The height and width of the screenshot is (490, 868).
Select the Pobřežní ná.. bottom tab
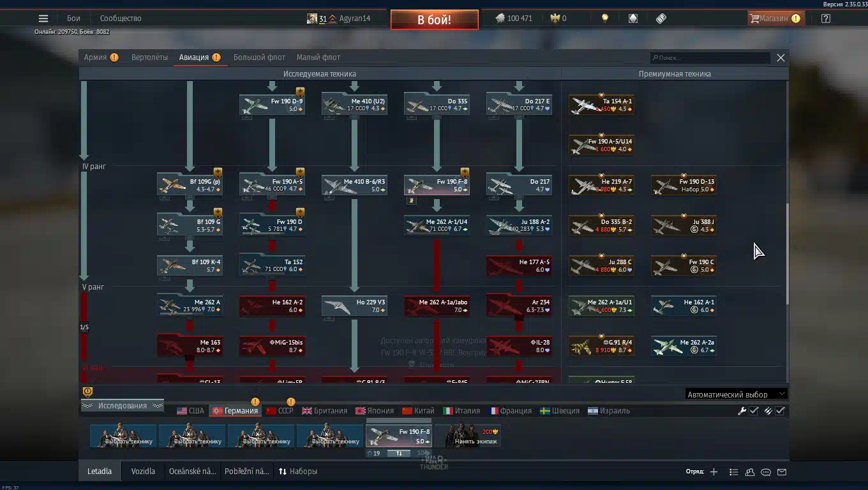pyautogui.click(x=247, y=471)
